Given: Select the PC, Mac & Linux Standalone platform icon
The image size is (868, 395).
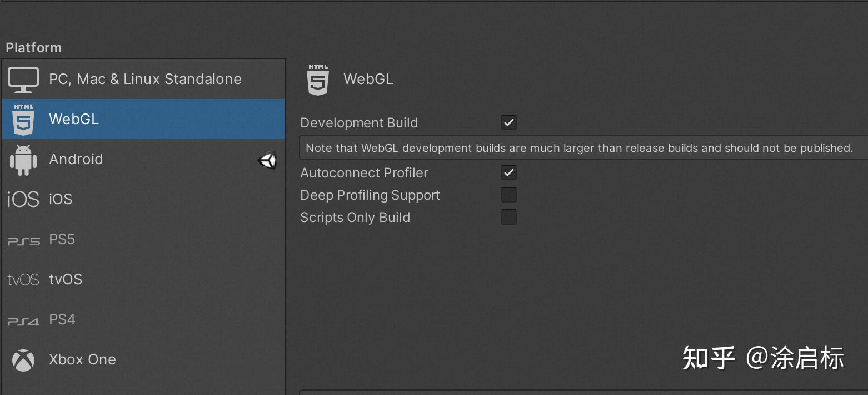Looking at the screenshot, I should click(x=23, y=79).
